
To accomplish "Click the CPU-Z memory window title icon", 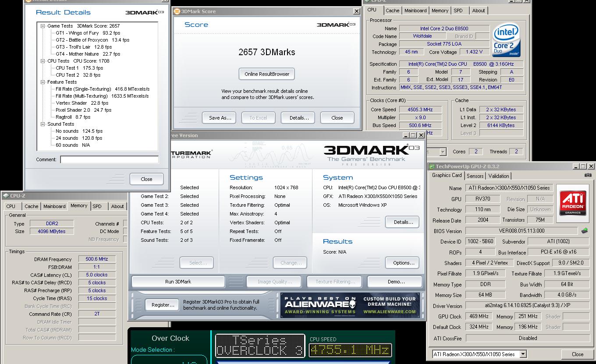I will (x=6, y=196).
